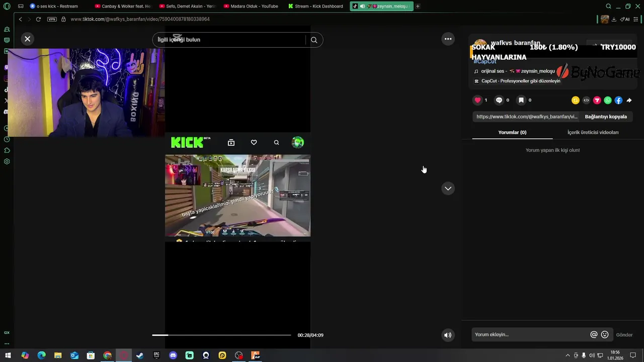The image size is (644, 362).
Task: Switch to Stream - Kick Dashboard tab
Action: [315, 6]
